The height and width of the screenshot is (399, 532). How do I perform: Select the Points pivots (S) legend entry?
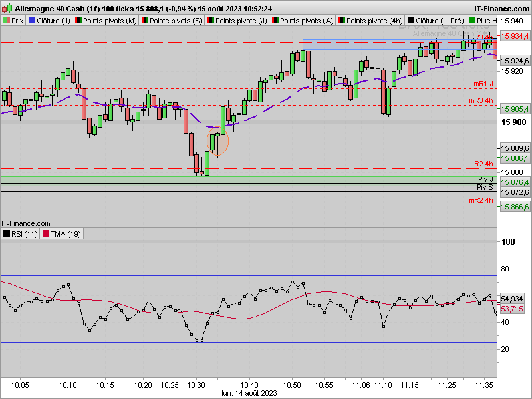click(x=172, y=21)
